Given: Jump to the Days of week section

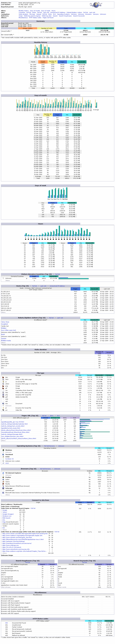Looking at the screenshot, I should click(46, 11).
